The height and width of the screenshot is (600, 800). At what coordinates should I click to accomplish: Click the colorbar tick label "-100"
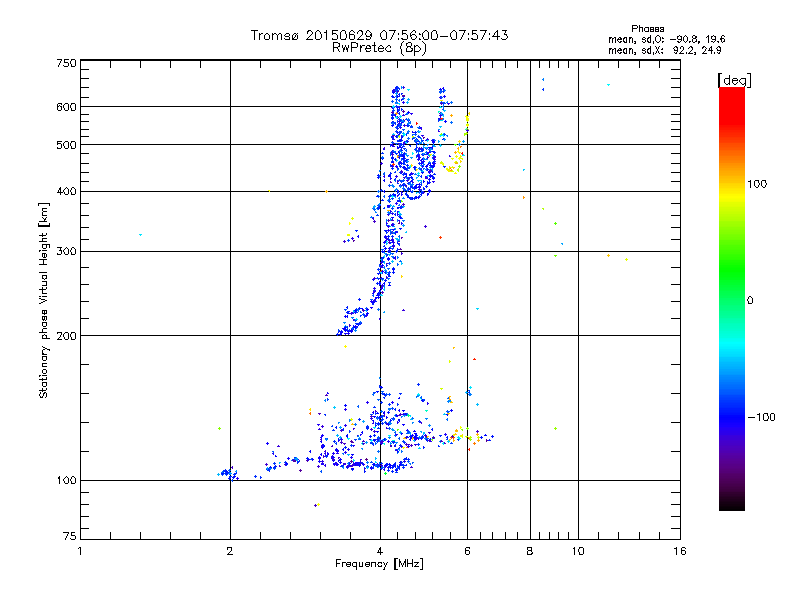761,417
